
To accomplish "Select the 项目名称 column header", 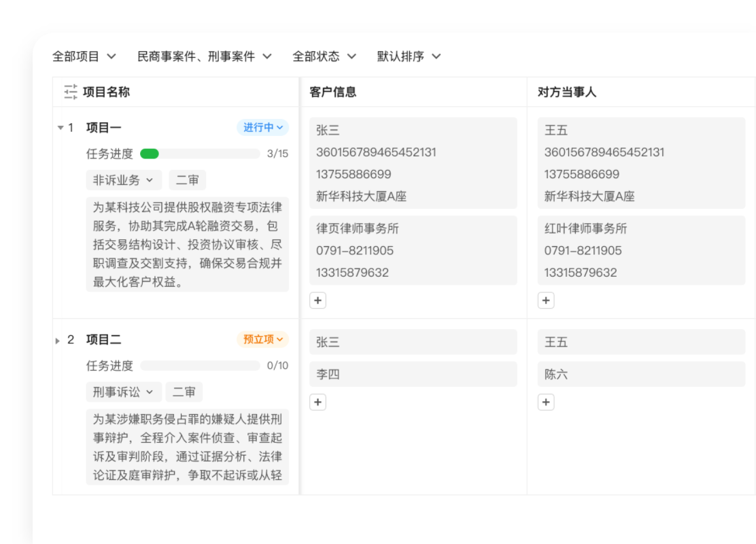I will pos(106,92).
